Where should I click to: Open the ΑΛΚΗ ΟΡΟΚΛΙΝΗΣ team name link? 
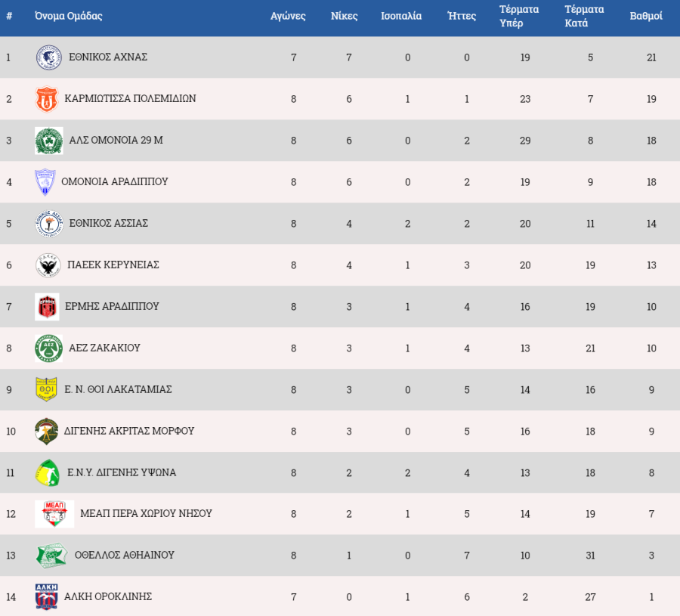click(x=108, y=596)
